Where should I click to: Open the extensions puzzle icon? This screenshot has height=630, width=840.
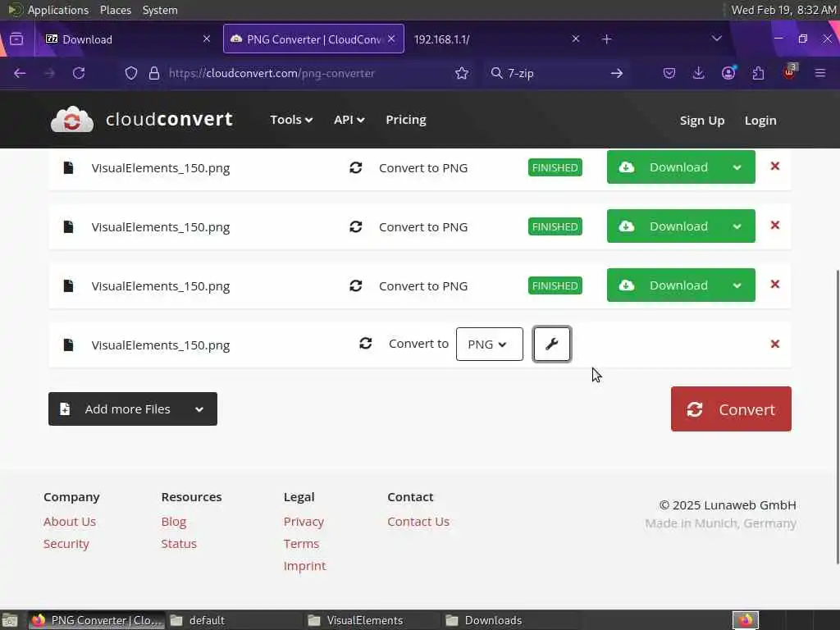[x=758, y=73]
